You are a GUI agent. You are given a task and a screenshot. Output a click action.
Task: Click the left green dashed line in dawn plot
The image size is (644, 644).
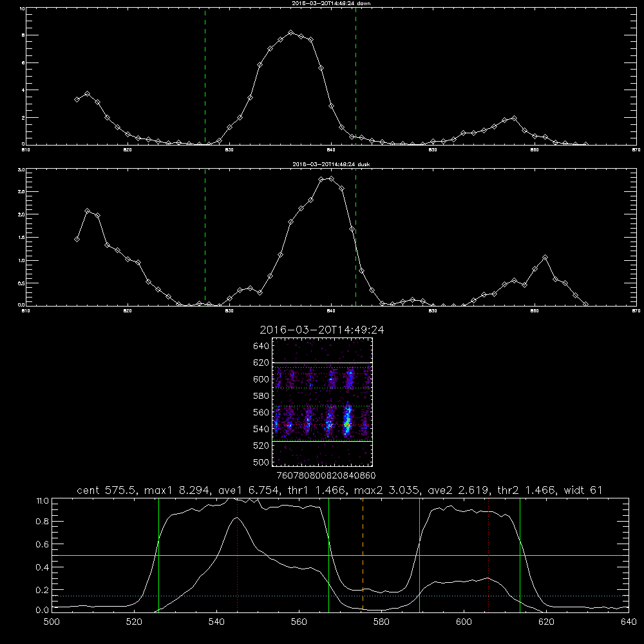(x=205, y=76)
